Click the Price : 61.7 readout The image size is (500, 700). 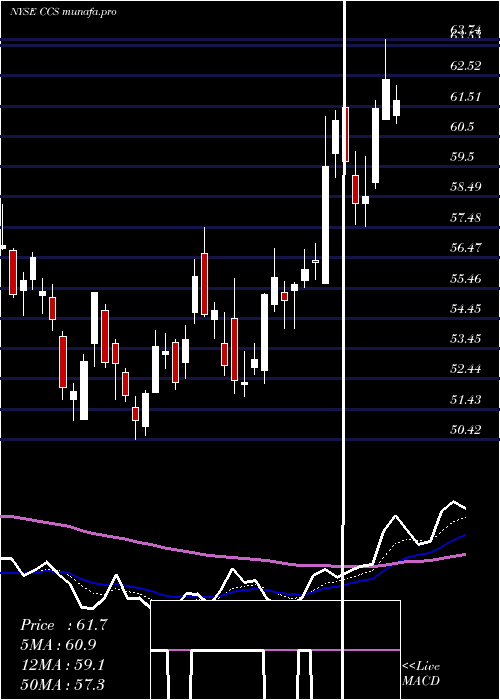point(64,625)
